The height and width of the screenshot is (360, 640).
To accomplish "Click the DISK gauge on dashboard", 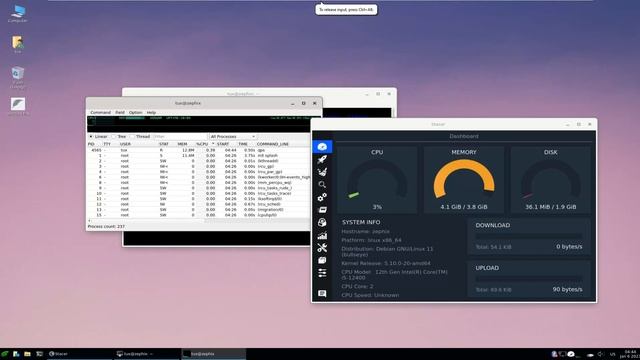I will pyautogui.click(x=550, y=180).
